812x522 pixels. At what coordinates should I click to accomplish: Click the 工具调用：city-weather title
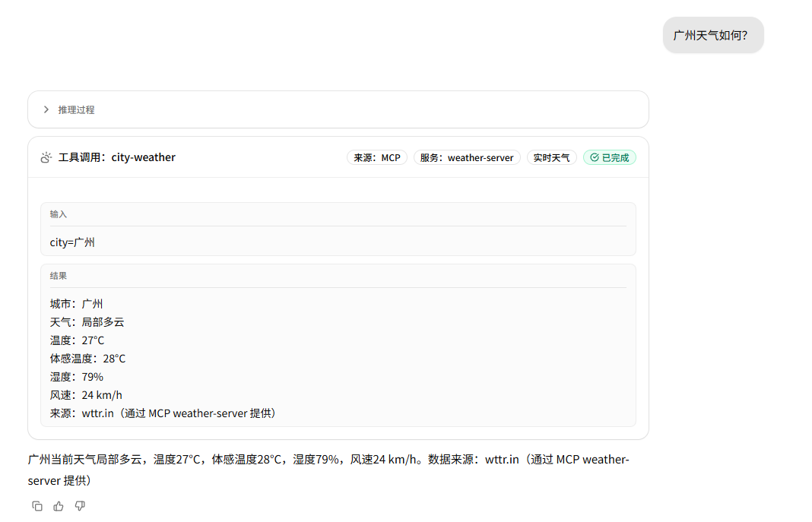click(x=117, y=157)
